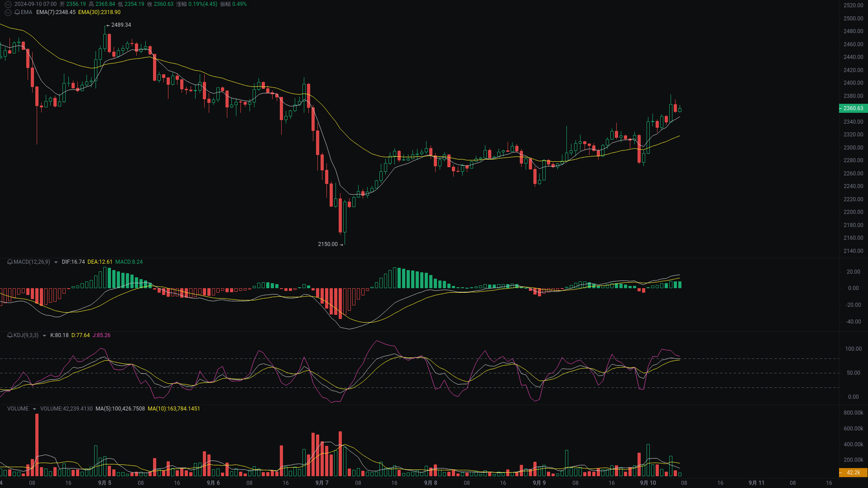Click the circular chevron icon before the EMA legend

pyautogui.click(x=7, y=12)
